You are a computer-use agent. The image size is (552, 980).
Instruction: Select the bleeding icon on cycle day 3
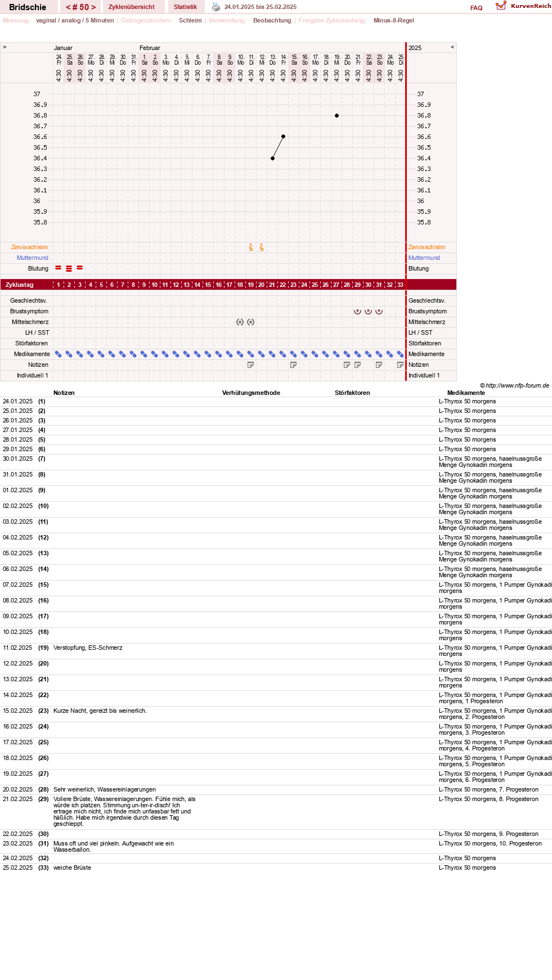point(80,268)
